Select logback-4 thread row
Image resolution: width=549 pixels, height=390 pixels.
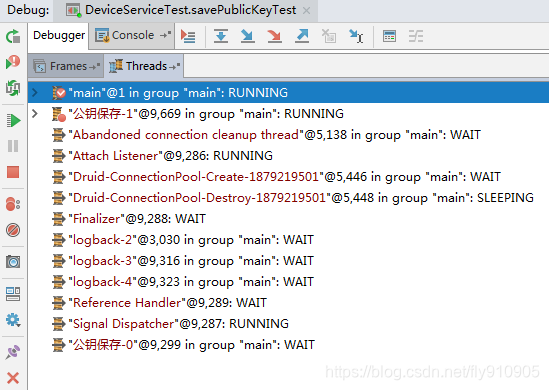coord(289,282)
